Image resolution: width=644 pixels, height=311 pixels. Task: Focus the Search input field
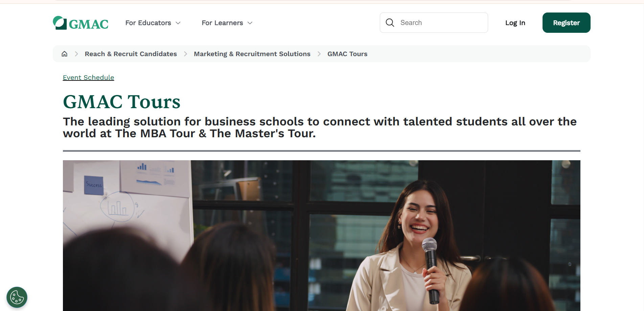point(434,23)
